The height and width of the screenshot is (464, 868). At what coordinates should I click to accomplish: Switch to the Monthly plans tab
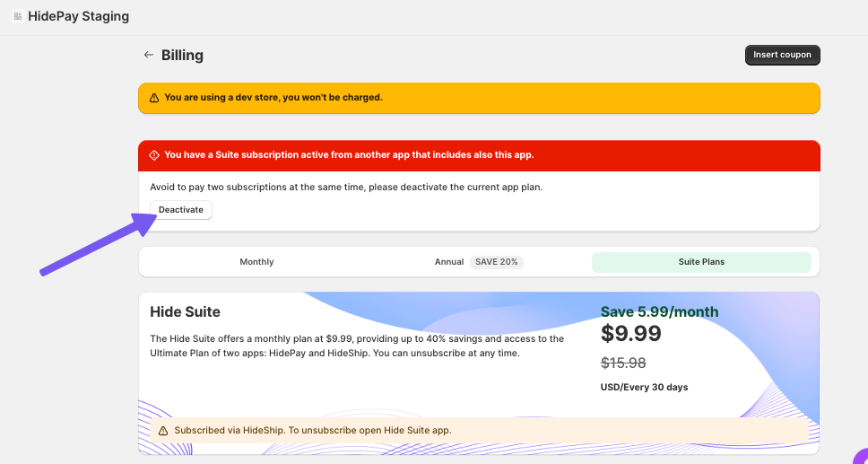pos(256,262)
